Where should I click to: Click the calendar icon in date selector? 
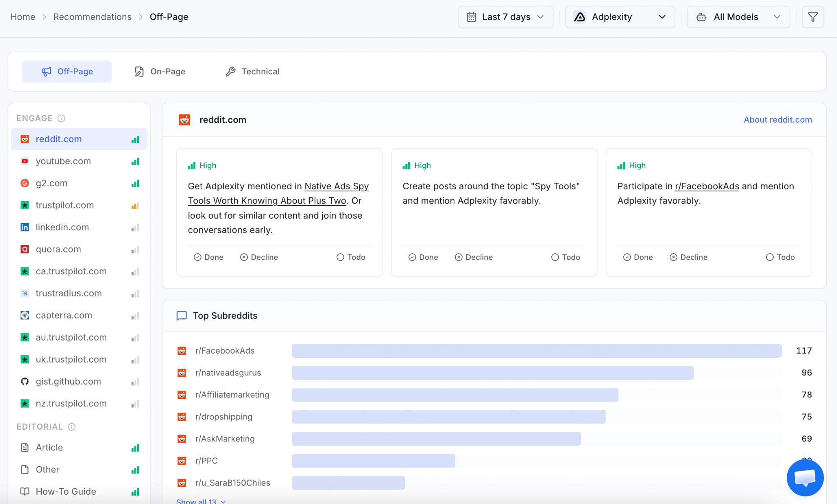click(x=471, y=17)
